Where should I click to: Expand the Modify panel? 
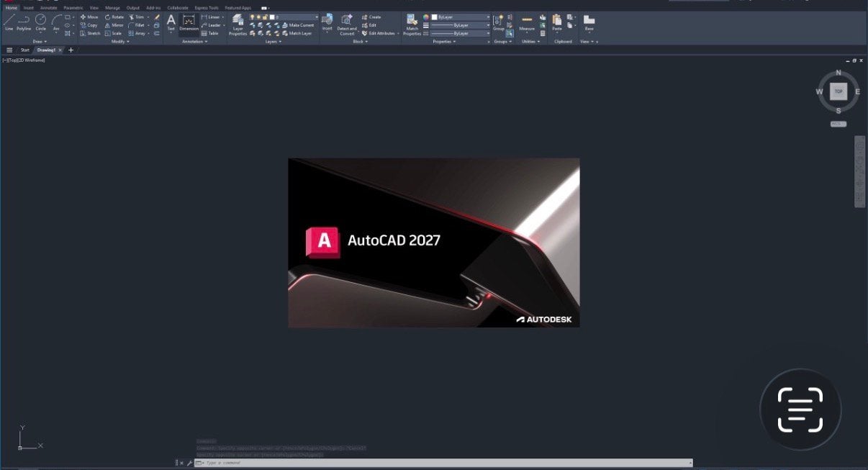point(120,42)
